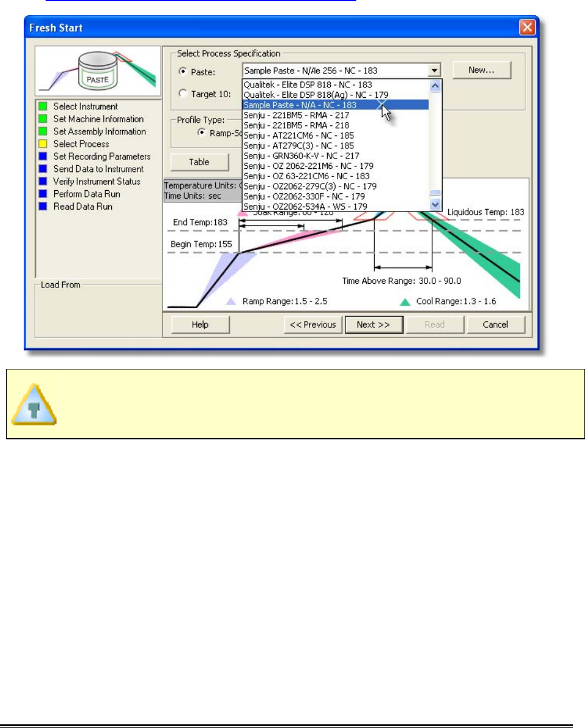
Task: Click the Liquidous Temp: 183 label
Action: pyautogui.click(x=485, y=212)
